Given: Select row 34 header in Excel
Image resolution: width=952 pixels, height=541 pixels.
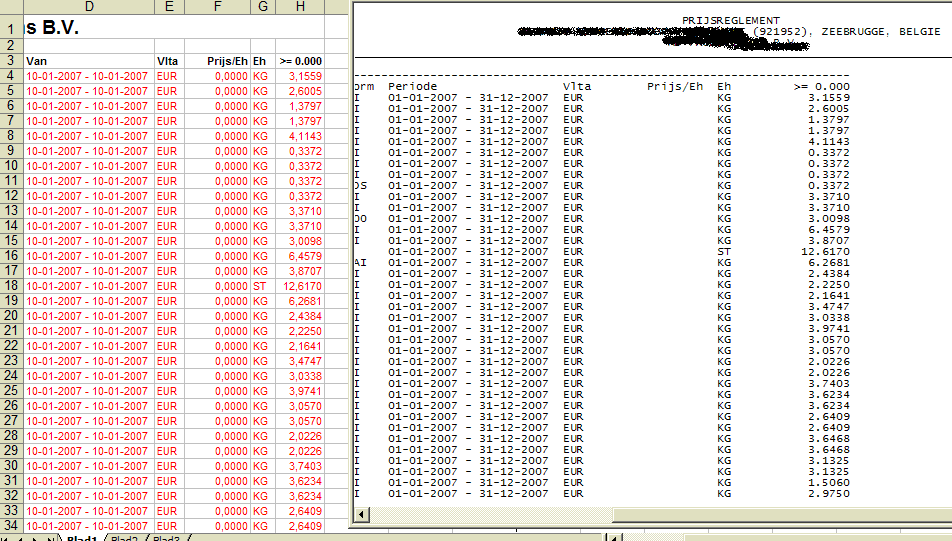Looking at the screenshot, I should (x=11, y=526).
